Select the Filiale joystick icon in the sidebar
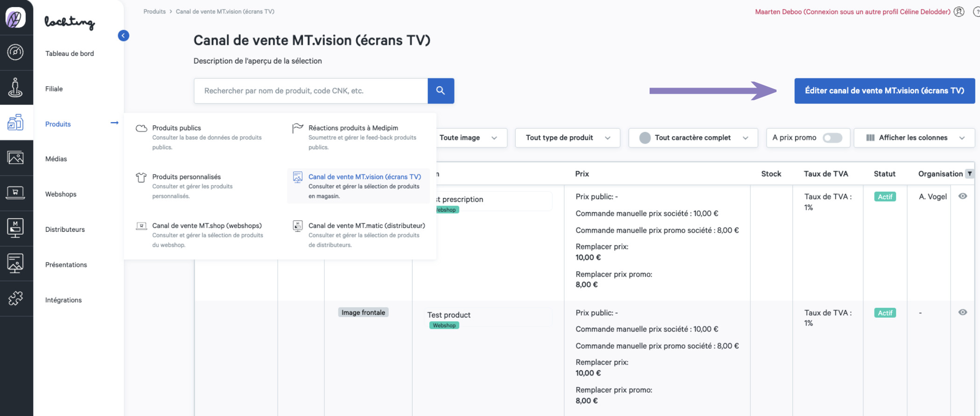The width and height of the screenshot is (980, 416). [x=15, y=88]
